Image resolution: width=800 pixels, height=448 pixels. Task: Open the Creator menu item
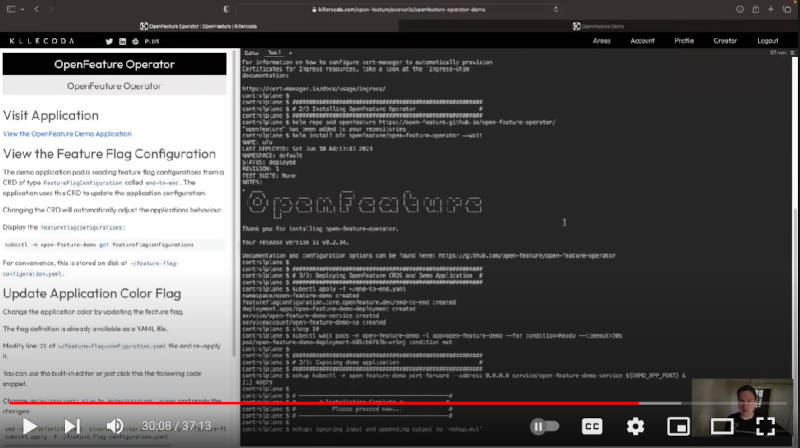tap(725, 41)
